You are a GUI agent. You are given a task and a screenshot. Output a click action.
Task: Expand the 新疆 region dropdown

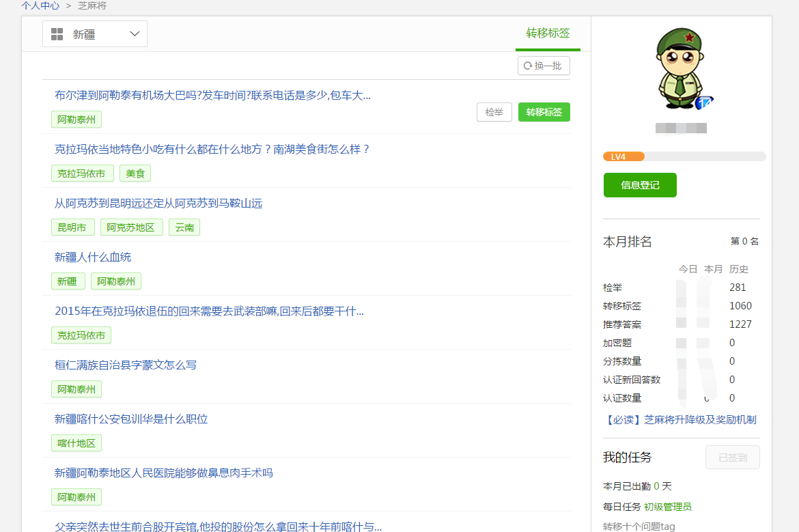[x=135, y=34]
